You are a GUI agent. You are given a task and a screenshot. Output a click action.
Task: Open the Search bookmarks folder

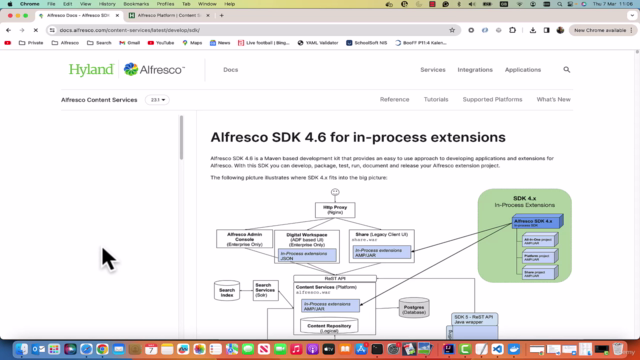pos(99,42)
